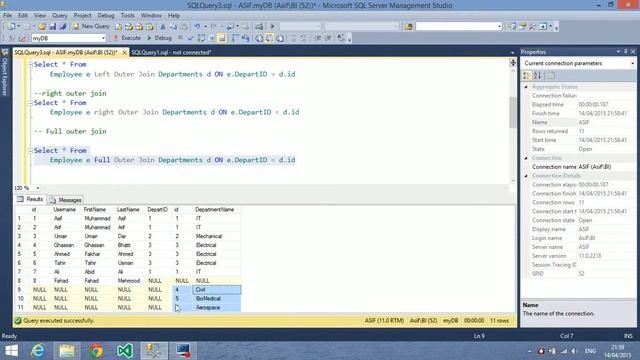Click the Increase Indent icon
This screenshot has height=360, width=640.
pyautogui.click(x=328, y=38)
